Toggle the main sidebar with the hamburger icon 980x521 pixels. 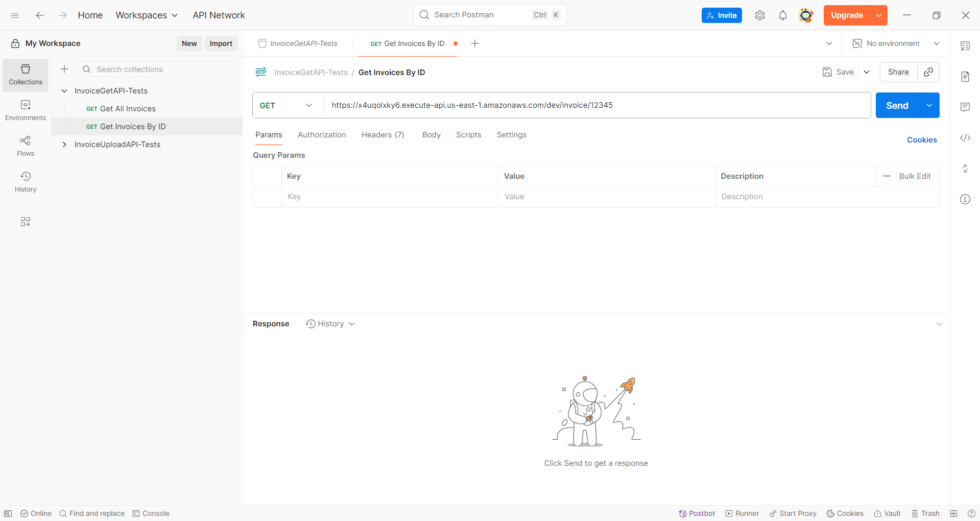coord(15,15)
